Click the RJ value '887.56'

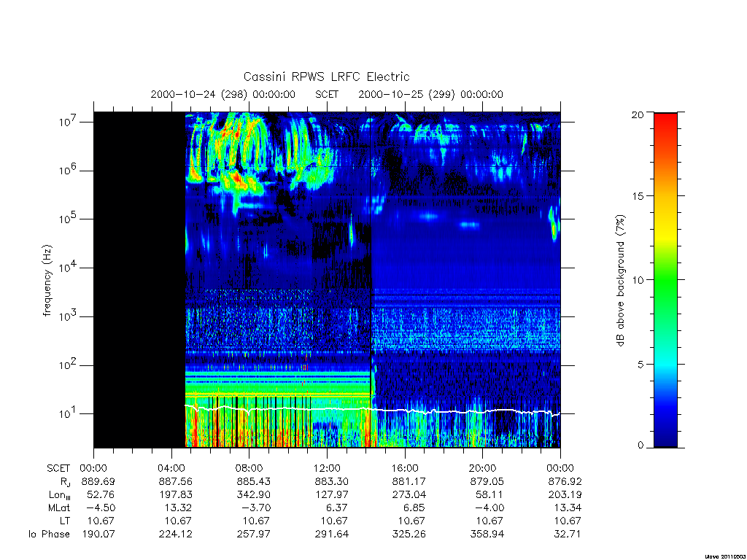click(177, 481)
